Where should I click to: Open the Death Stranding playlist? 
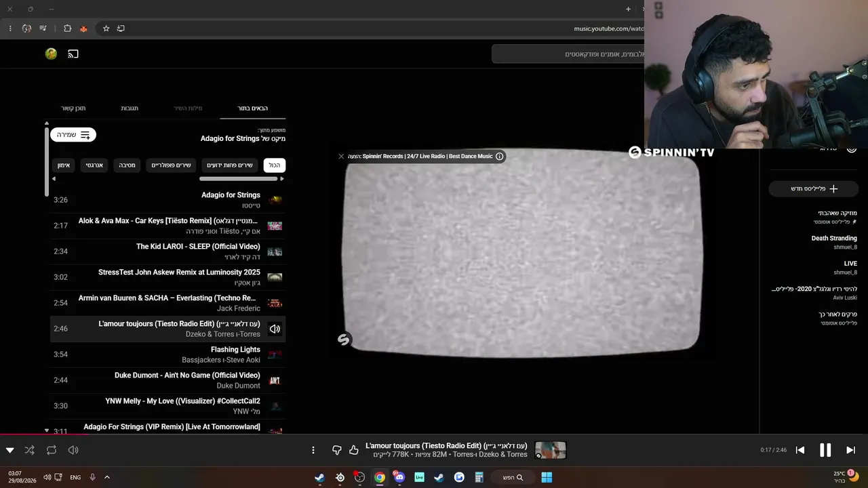point(814,243)
